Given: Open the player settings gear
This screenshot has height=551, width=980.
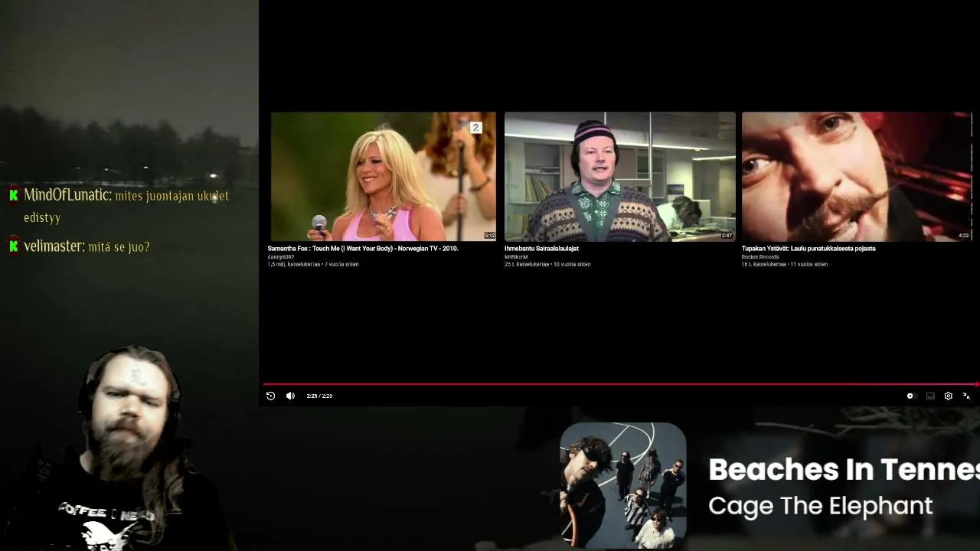Looking at the screenshot, I should point(948,396).
